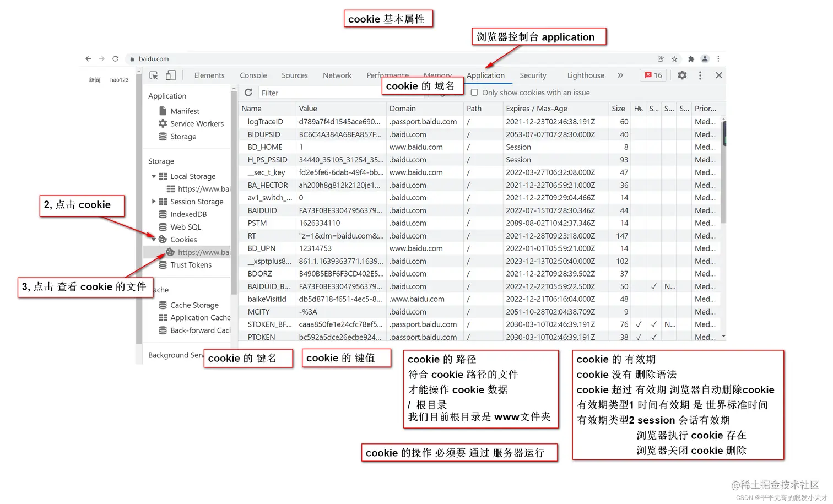Screen dimensions: 833x504
Task: Select the baikeVisitId cookie row
Action: 480,299
